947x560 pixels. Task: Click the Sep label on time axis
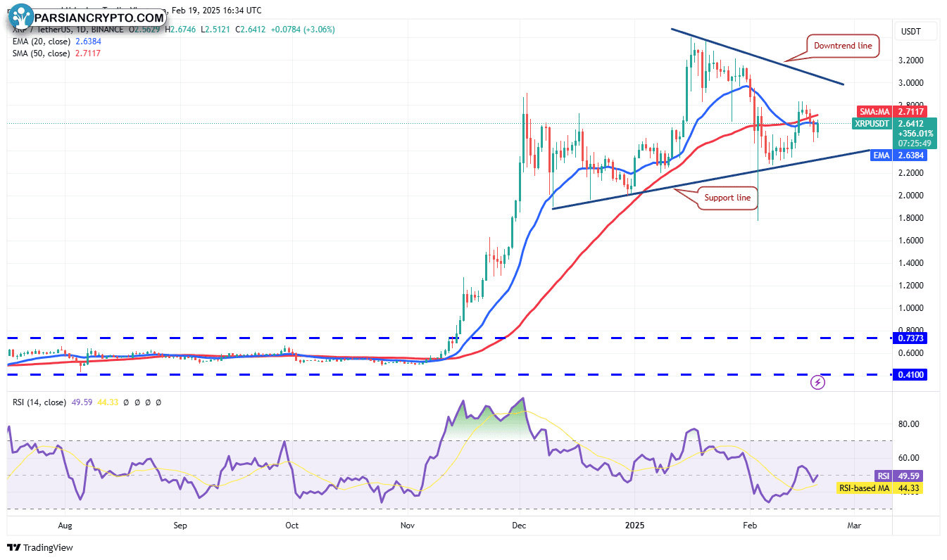[x=180, y=526]
